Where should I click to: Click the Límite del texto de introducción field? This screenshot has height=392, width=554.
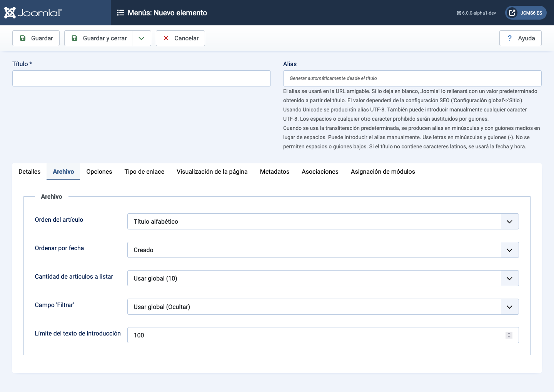point(323,335)
